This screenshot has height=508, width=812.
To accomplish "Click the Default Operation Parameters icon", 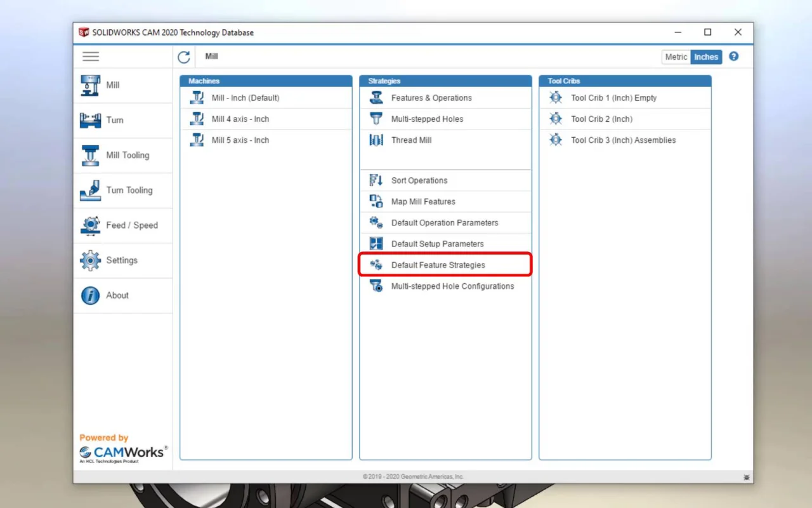I will tap(376, 223).
